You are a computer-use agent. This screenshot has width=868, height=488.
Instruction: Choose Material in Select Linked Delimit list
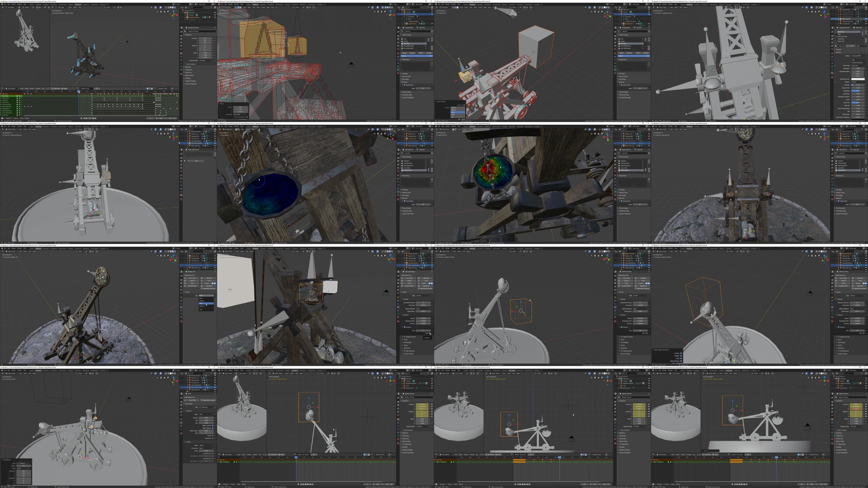tap(457, 110)
